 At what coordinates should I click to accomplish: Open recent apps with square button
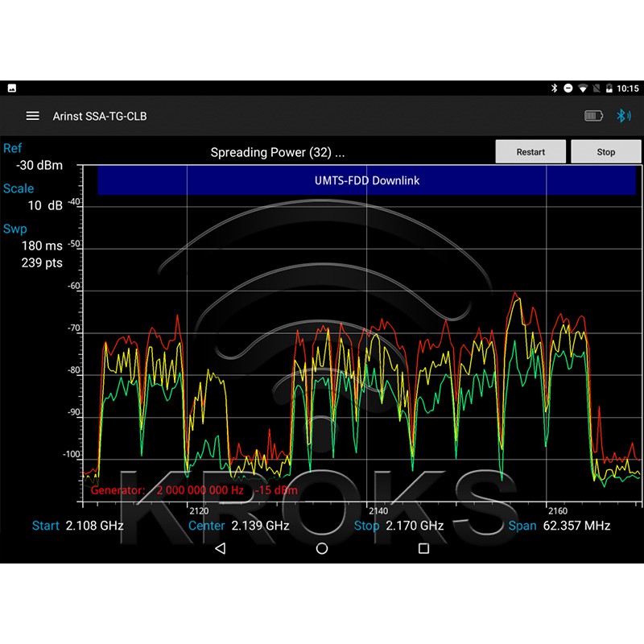tap(423, 548)
